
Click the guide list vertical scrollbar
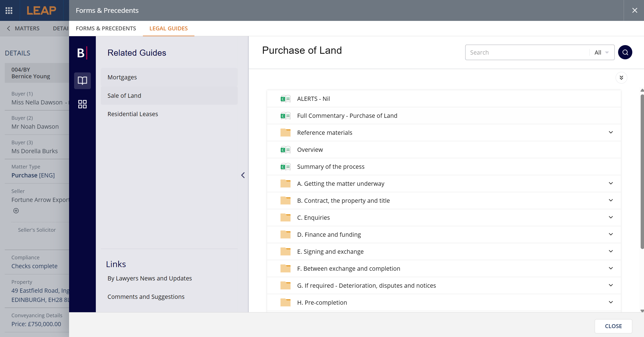point(642,171)
